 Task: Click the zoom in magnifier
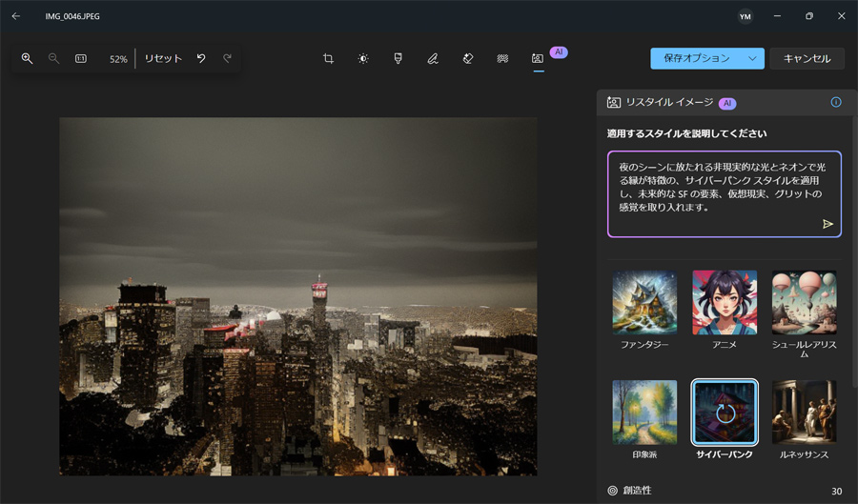27,58
